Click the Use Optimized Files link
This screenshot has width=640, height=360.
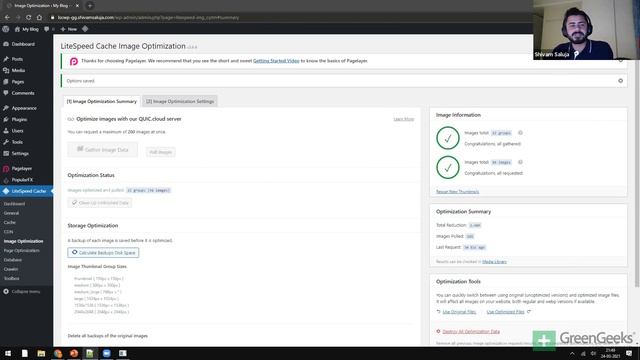(505, 312)
